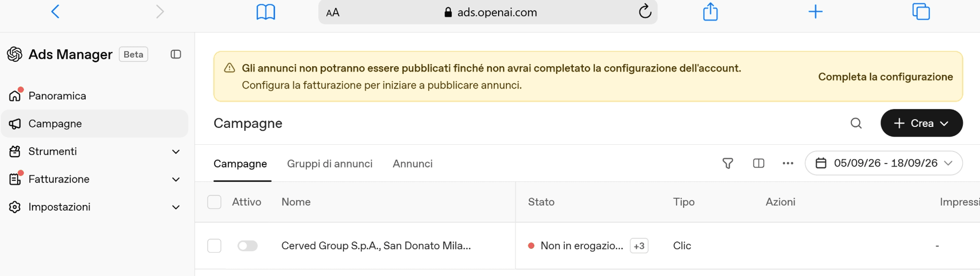Open Safari share sheet icon
Viewport: 980px width, 276px height.
point(710,11)
